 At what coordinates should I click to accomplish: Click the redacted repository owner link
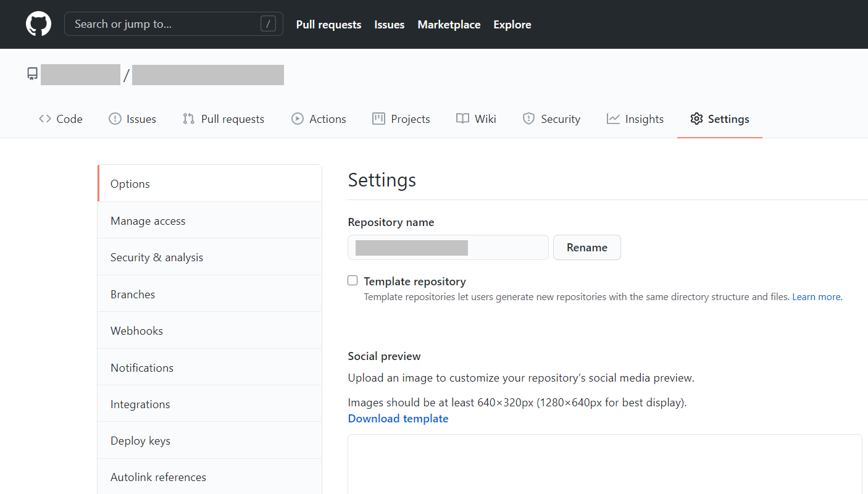coord(80,75)
